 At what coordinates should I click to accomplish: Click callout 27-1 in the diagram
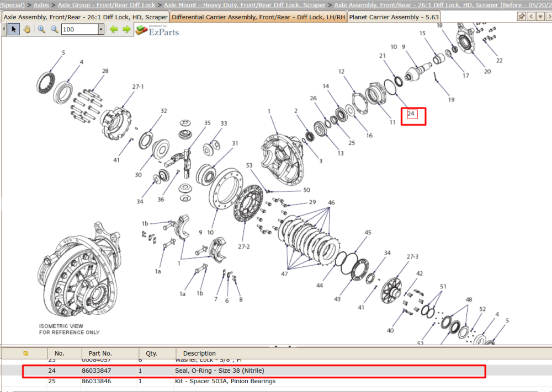(x=138, y=87)
